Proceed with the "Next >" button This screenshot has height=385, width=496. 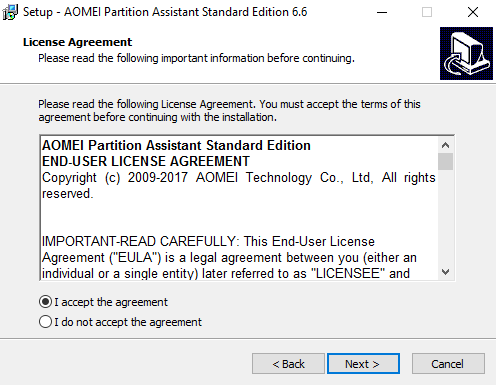point(363,364)
